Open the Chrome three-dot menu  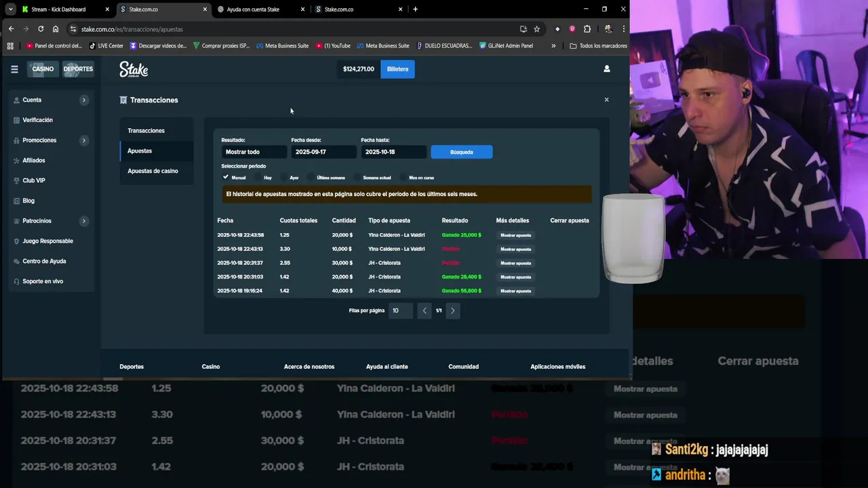623,29
